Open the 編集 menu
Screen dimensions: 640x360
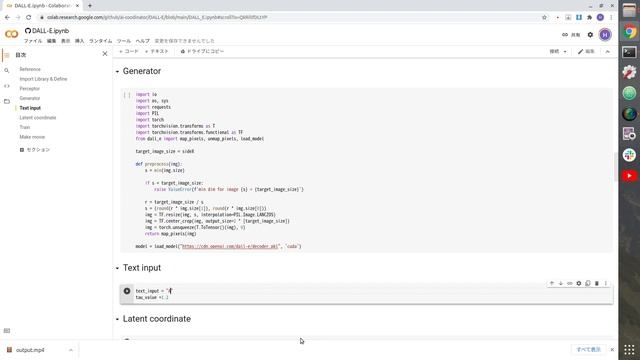[51, 41]
